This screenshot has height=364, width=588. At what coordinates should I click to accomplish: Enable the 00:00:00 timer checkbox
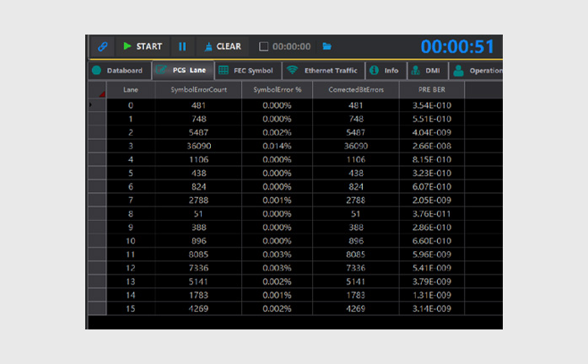[263, 46]
